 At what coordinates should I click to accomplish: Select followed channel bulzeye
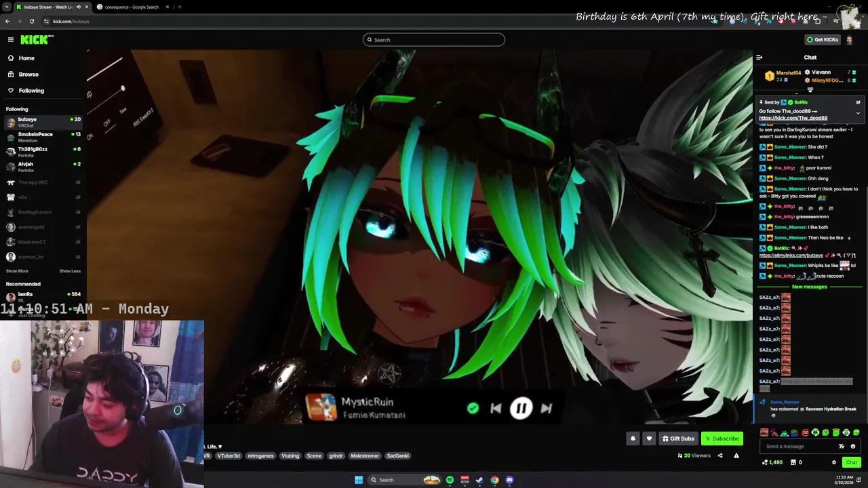43,122
